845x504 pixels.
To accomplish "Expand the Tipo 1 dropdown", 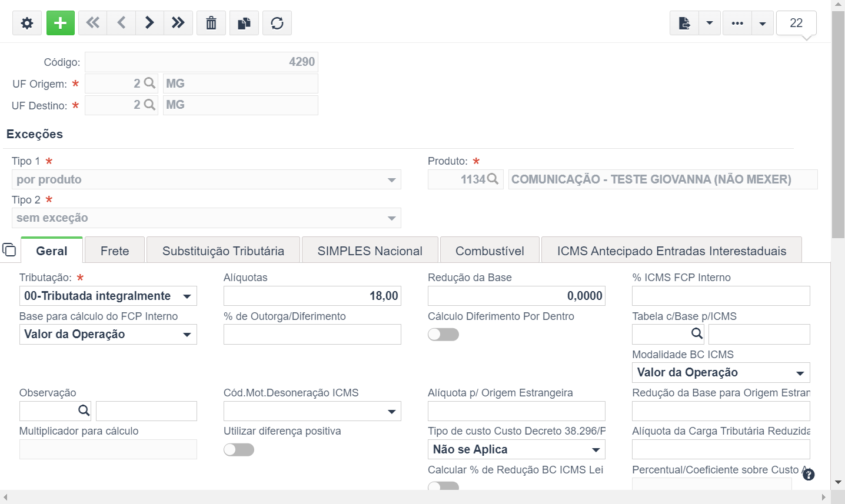I will point(391,179).
